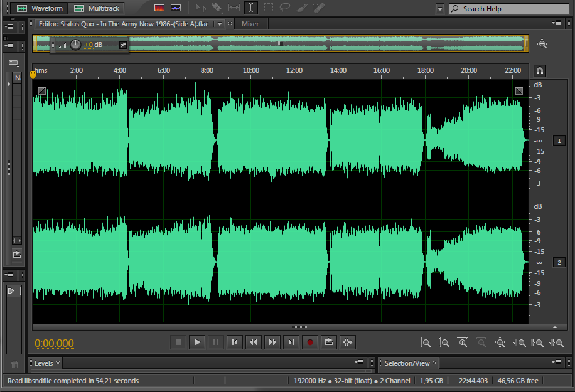The height and width of the screenshot is (392, 575).
Task: Close the Selection/View panel
Action: point(434,363)
